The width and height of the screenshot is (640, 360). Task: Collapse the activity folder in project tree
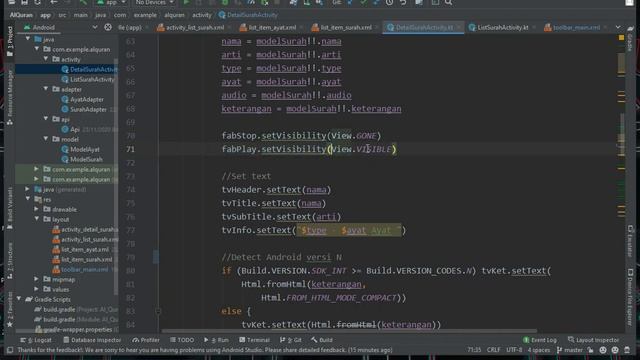[x=46, y=59]
